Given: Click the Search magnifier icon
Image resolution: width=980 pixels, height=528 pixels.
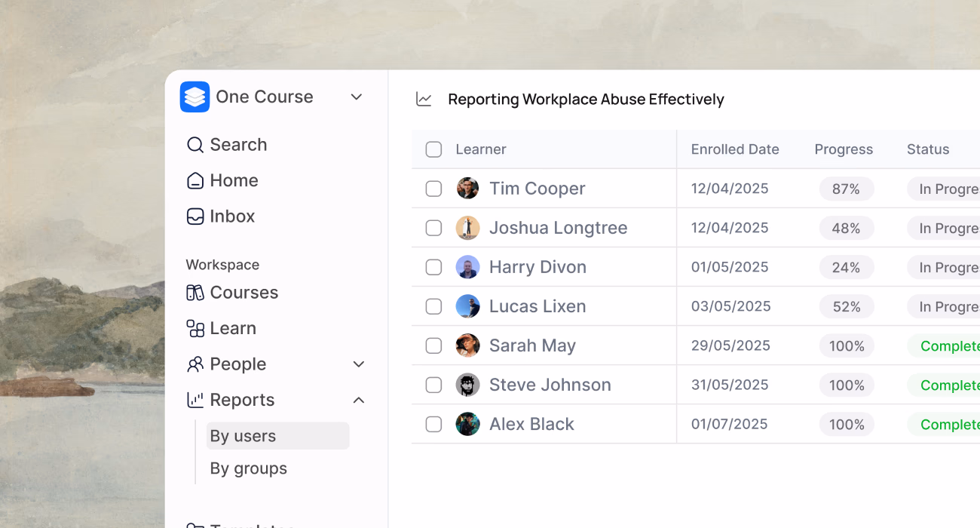Looking at the screenshot, I should point(194,145).
